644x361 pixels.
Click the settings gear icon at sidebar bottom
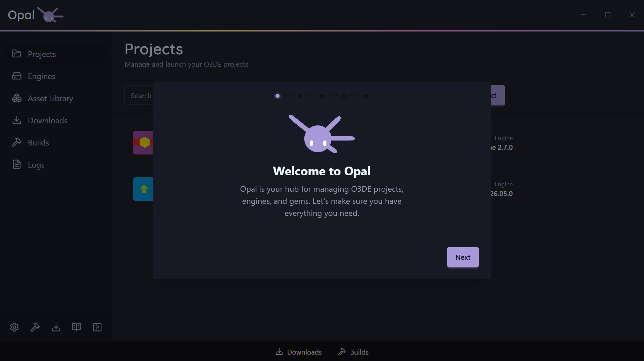pos(14,327)
